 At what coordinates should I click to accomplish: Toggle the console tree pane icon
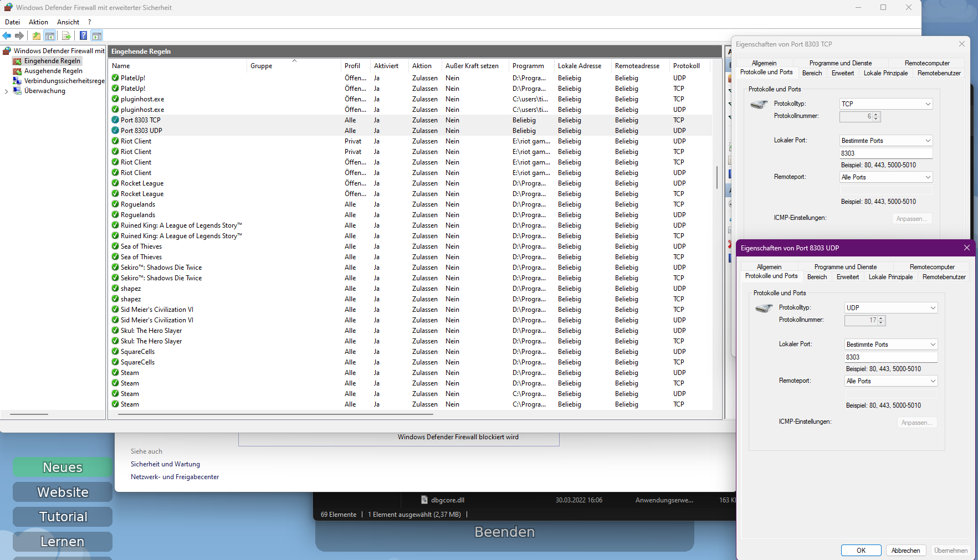pos(50,36)
